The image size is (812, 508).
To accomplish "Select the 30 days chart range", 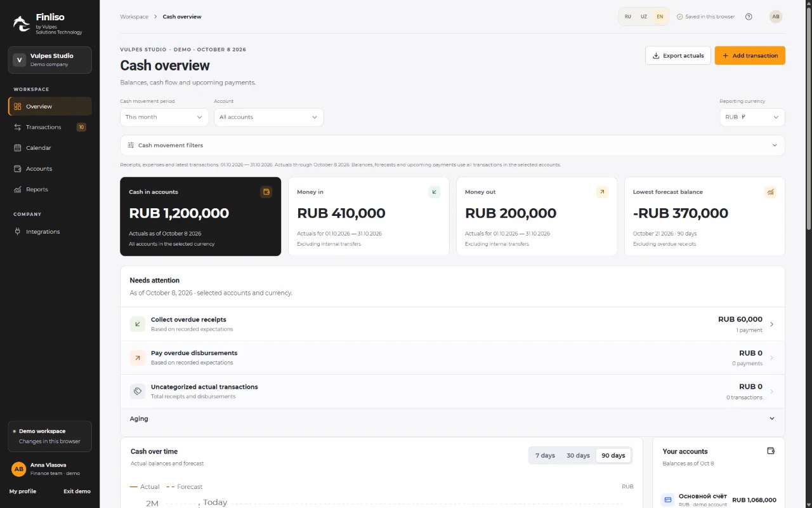I will pyautogui.click(x=578, y=455).
